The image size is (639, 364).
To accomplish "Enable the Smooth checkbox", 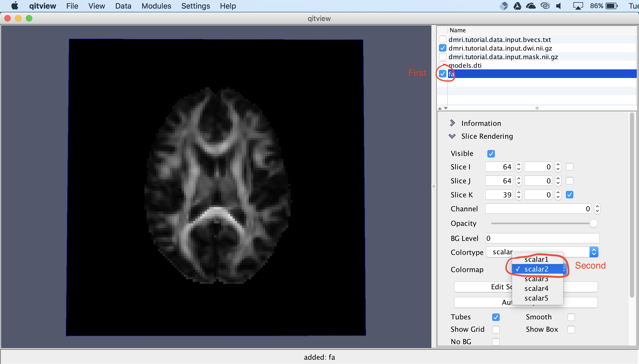I will pyautogui.click(x=571, y=317).
